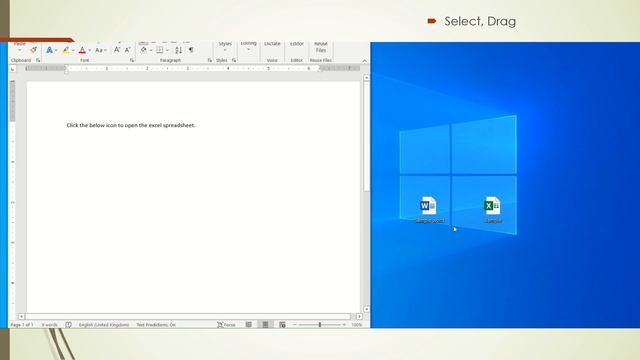Screen dimensions: 640x360
Task: Click the 100% zoom level
Action: coord(357,325)
